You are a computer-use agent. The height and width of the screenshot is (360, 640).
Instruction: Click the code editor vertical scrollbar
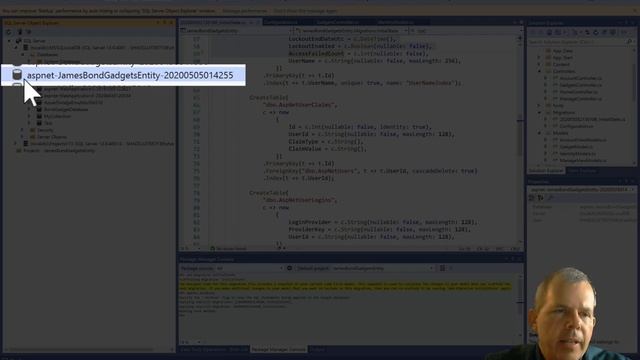pos(520,139)
